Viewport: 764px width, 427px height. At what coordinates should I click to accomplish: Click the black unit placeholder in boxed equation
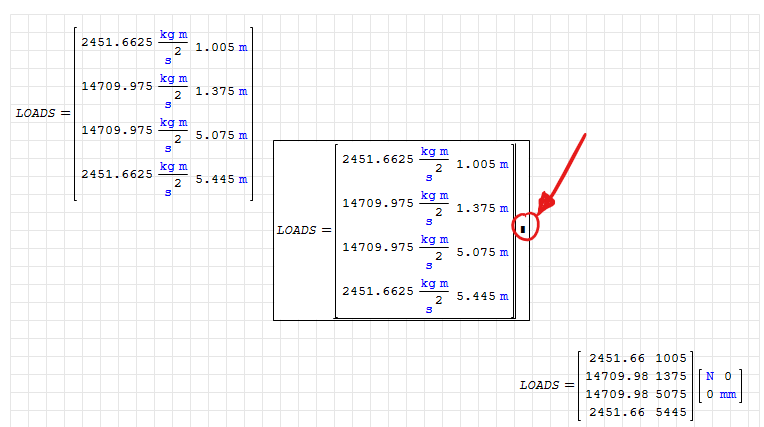(523, 229)
